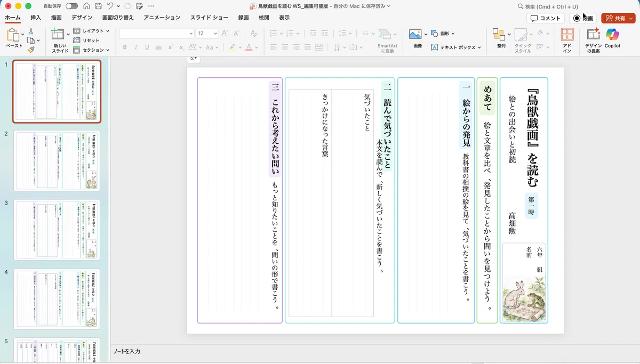640x364 pixels.
Task: Switch to the Slide Show (スライド ショー) tab
Action: tap(209, 18)
